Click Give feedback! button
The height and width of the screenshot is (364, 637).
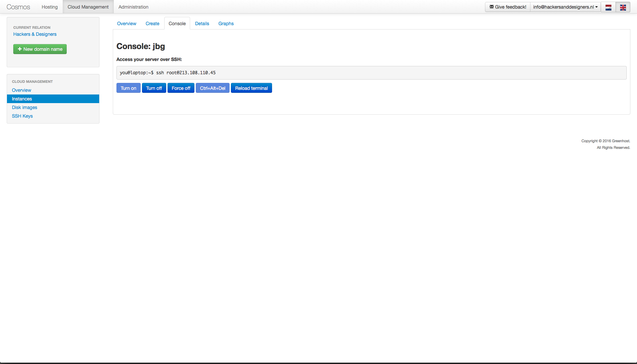point(508,7)
